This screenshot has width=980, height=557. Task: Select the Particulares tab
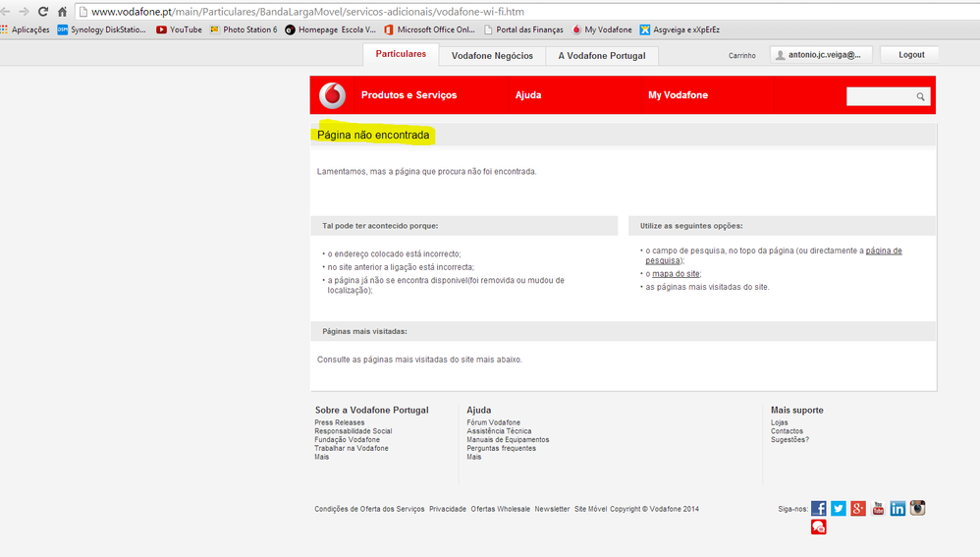point(401,54)
